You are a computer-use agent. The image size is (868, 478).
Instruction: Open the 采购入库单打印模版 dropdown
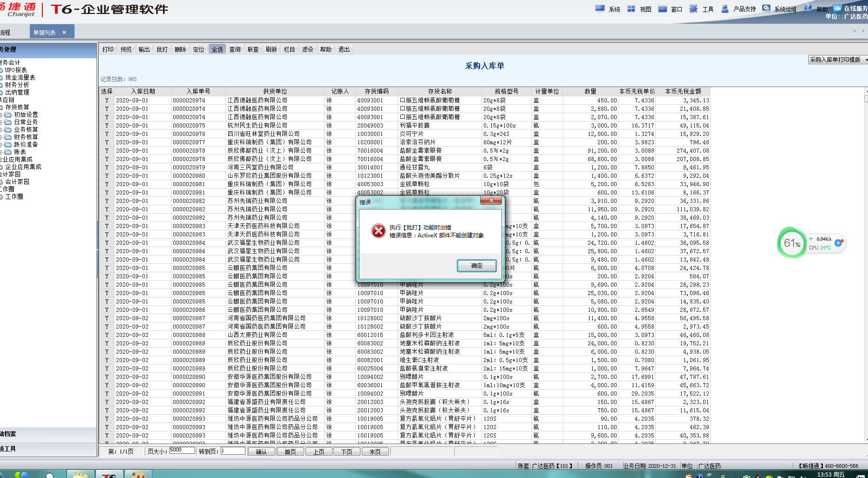(x=838, y=60)
